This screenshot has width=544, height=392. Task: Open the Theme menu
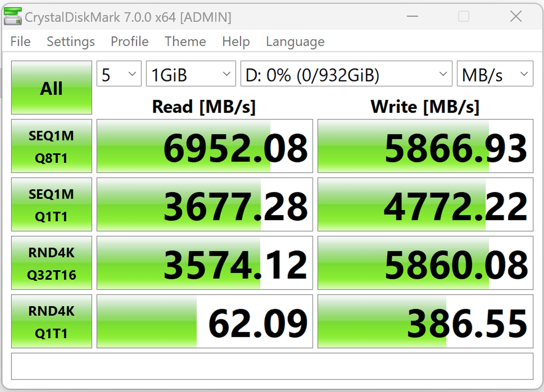(185, 41)
